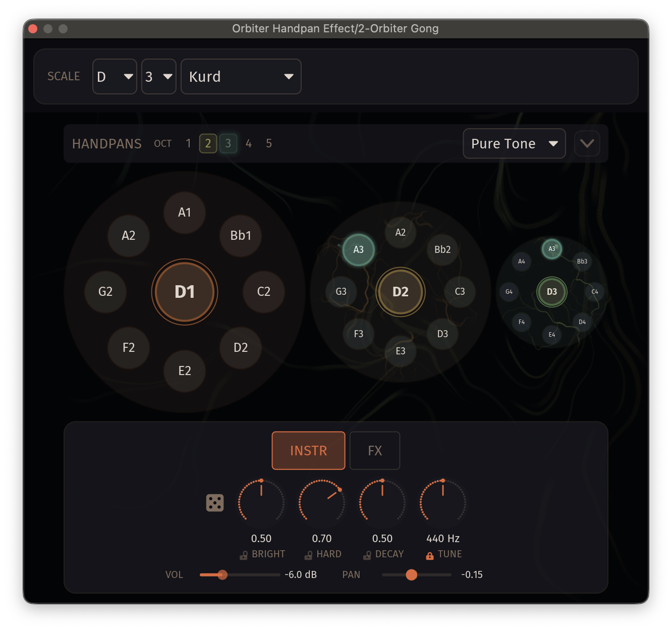Strike the E4 pad on small handpan
This screenshot has height=631, width=672.
pyautogui.click(x=552, y=335)
